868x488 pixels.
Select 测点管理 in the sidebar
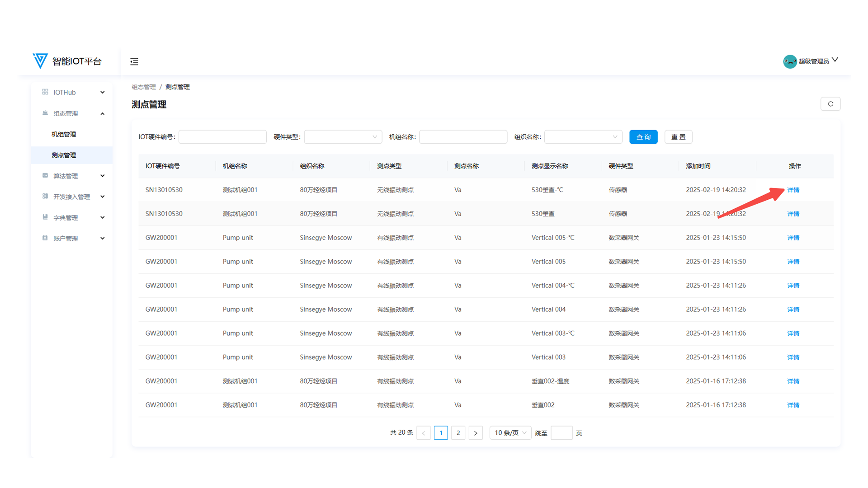click(x=64, y=155)
